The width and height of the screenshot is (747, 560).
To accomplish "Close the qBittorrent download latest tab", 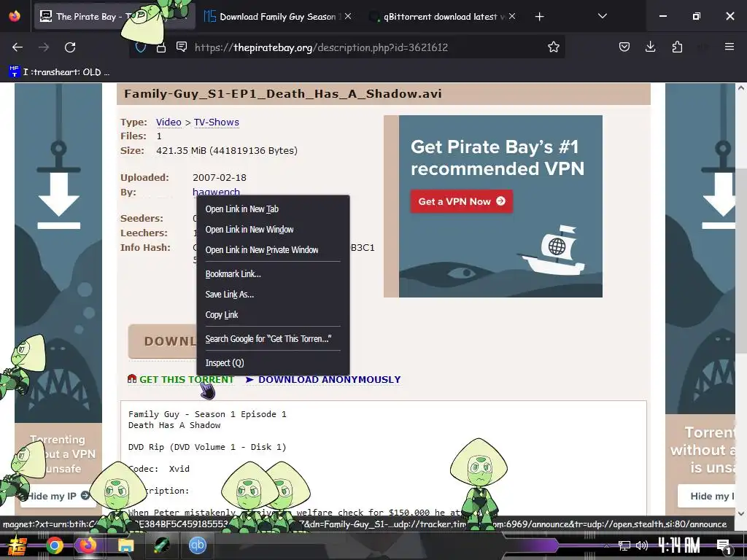I will (x=512, y=16).
